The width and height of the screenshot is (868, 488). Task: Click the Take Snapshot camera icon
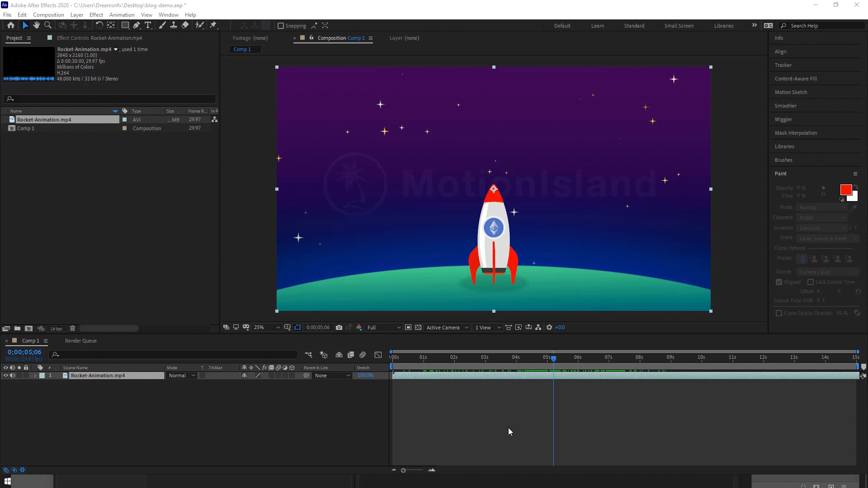(339, 328)
